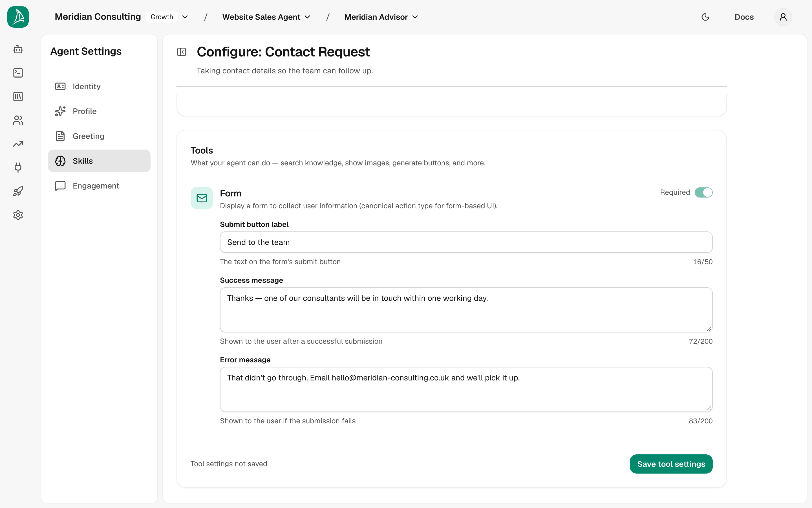Image resolution: width=812 pixels, height=508 pixels.
Task: Open the settings gear sidebar icon
Action: pos(18,215)
